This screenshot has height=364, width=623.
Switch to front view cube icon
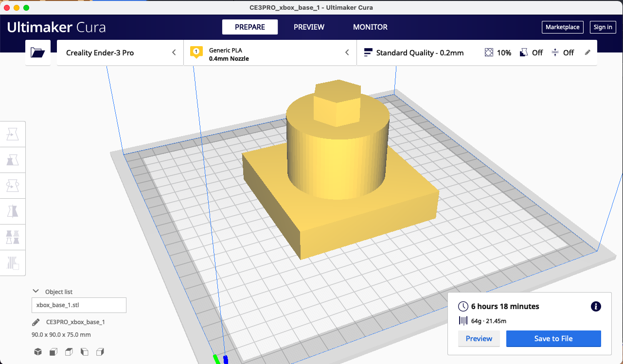click(x=53, y=351)
